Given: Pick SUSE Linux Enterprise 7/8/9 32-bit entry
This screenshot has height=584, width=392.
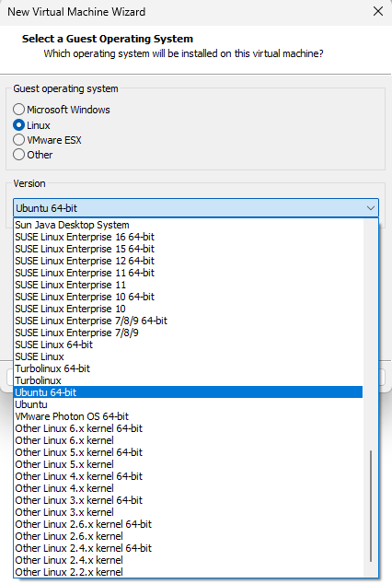Looking at the screenshot, I should (x=189, y=333).
